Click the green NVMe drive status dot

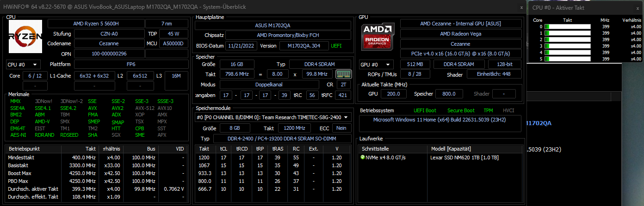[x=363, y=157]
